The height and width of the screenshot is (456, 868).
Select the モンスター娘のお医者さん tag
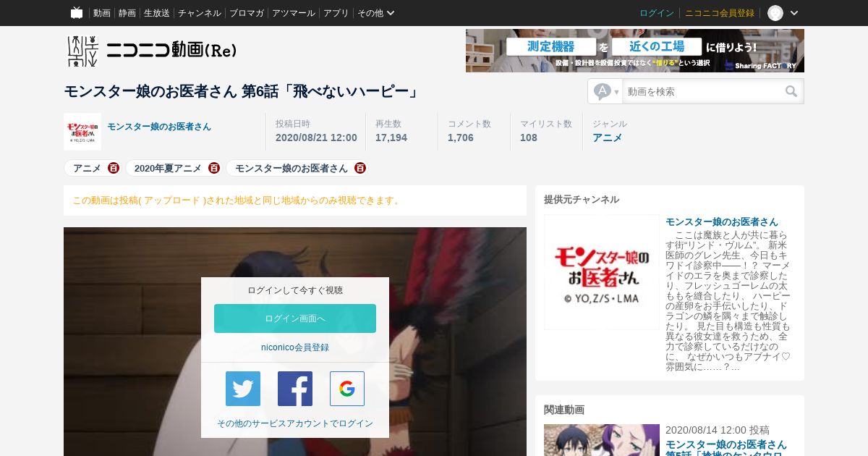pyautogui.click(x=292, y=168)
